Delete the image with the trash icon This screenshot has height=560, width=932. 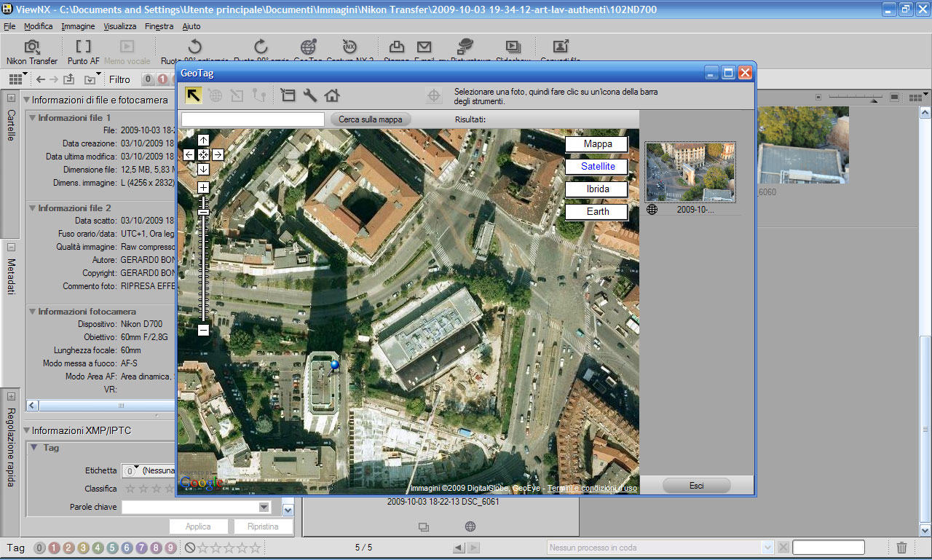pos(901,548)
